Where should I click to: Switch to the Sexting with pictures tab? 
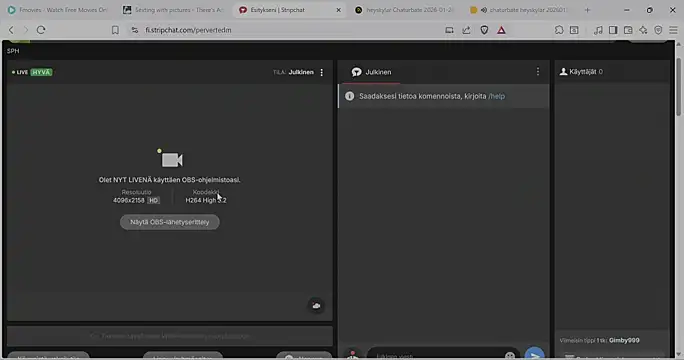[x=173, y=10]
